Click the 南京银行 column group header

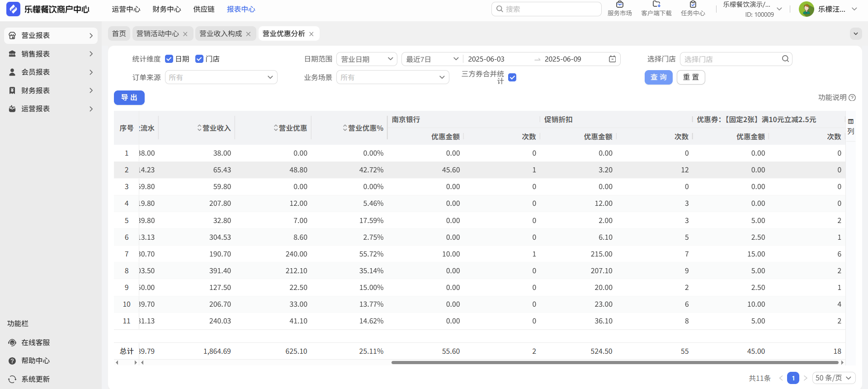(406, 119)
